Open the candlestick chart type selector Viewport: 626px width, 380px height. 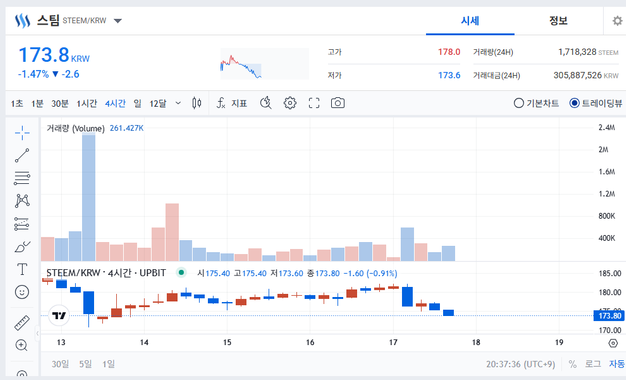(196, 103)
